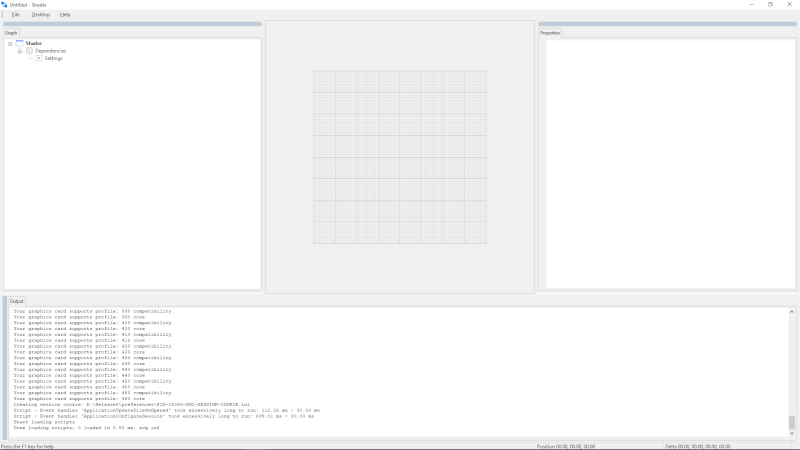Click the Output panel scrollbar thumb
This screenshot has width=800, height=450.
tap(792, 422)
